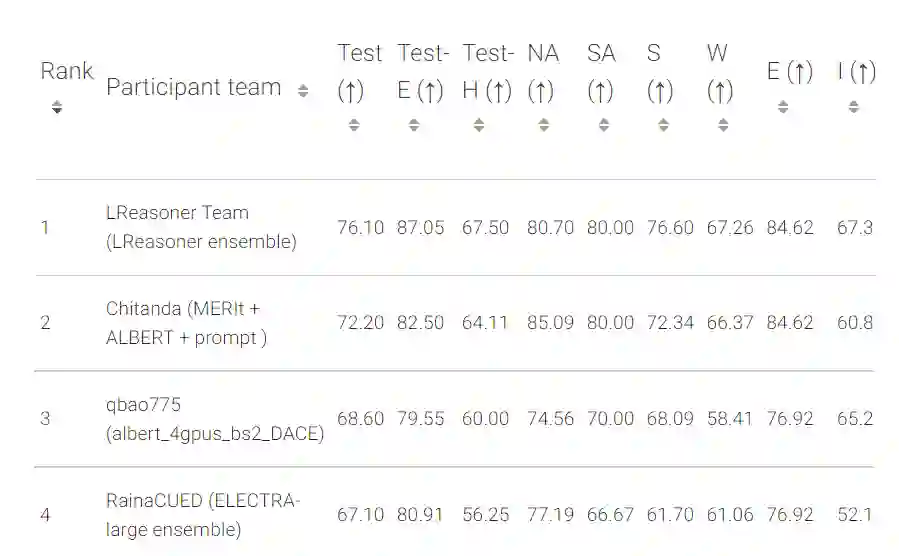The height and width of the screenshot is (556, 899).
Task: Sort by I column arrows
Action: pyautogui.click(x=853, y=106)
